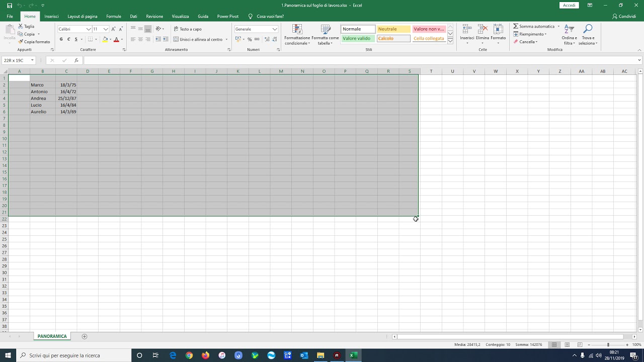Open the Calibri font name dropdown

[x=89, y=29]
